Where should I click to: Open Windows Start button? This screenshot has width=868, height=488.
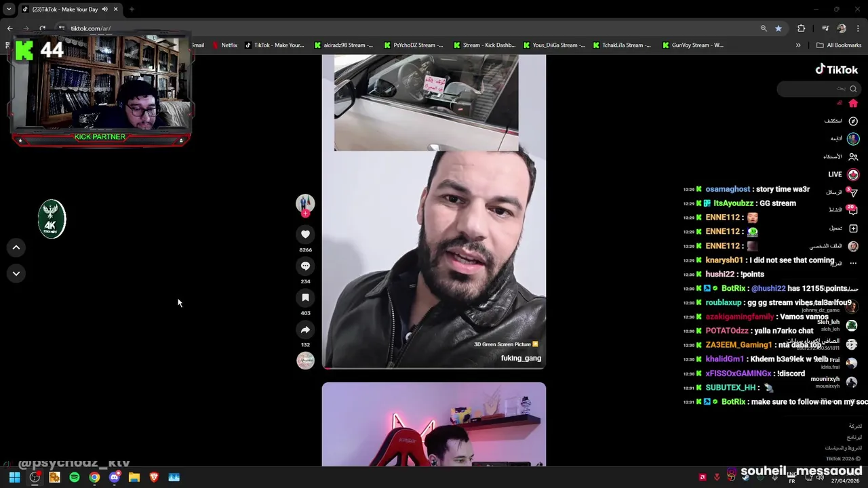click(14, 477)
